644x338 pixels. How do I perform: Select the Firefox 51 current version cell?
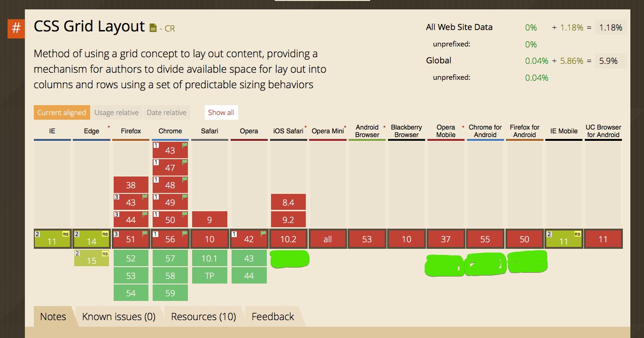(x=131, y=239)
